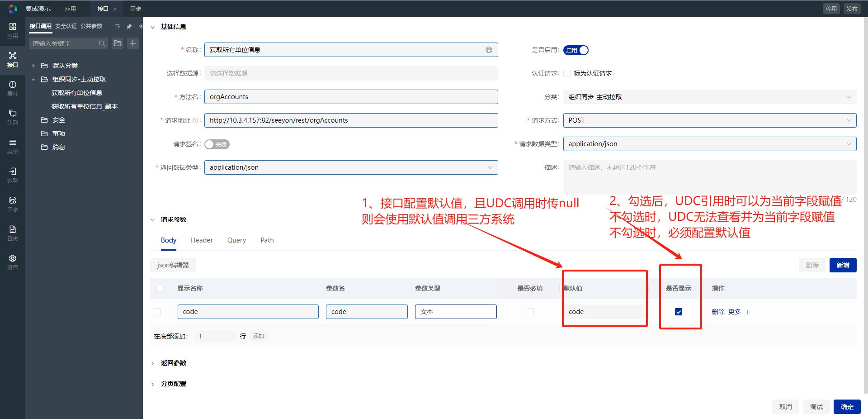Select 获取所有单位信息_副本 in the tree
Screen dimensions: 868x419
tap(85, 106)
